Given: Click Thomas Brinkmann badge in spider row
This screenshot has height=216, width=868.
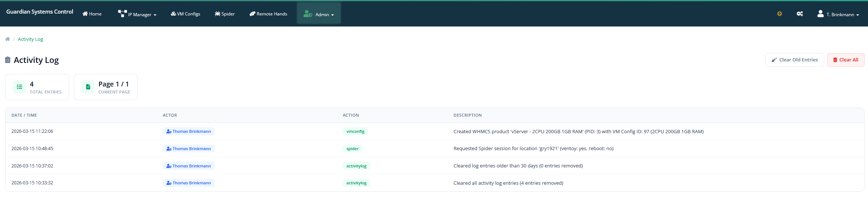Looking at the screenshot, I should [x=189, y=149].
